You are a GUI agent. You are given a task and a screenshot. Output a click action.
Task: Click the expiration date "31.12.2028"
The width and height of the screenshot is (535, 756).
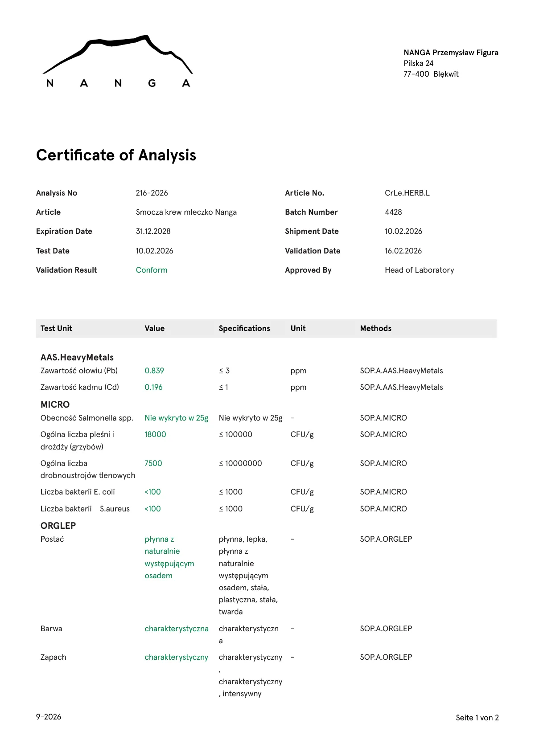coord(153,231)
